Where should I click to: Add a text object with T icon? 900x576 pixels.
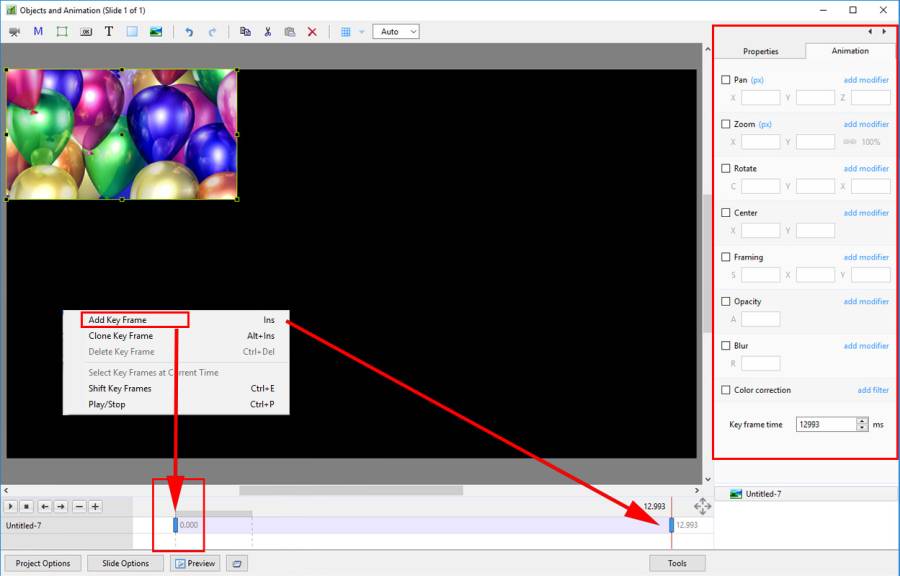pyautogui.click(x=109, y=32)
